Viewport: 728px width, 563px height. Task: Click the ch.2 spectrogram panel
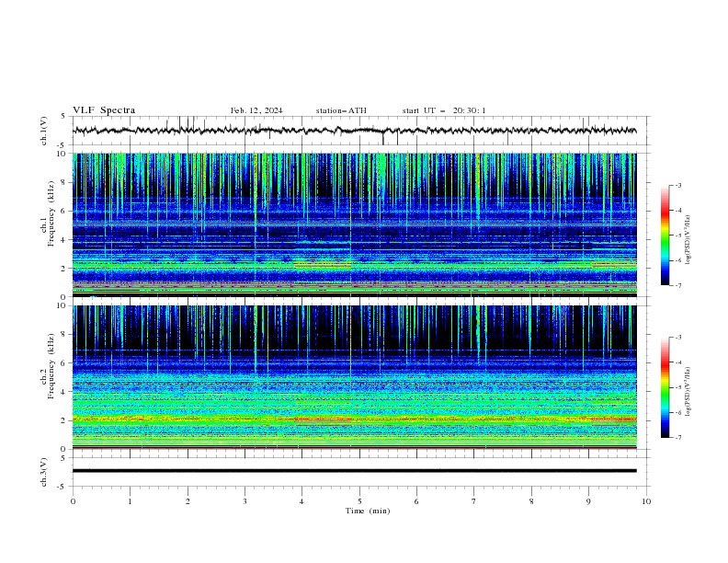click(354, 377)
